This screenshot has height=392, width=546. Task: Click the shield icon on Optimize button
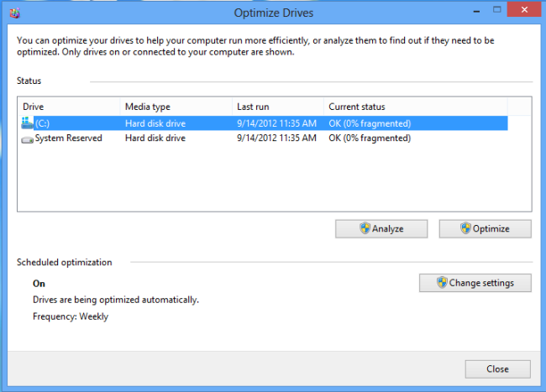[465, 228]
